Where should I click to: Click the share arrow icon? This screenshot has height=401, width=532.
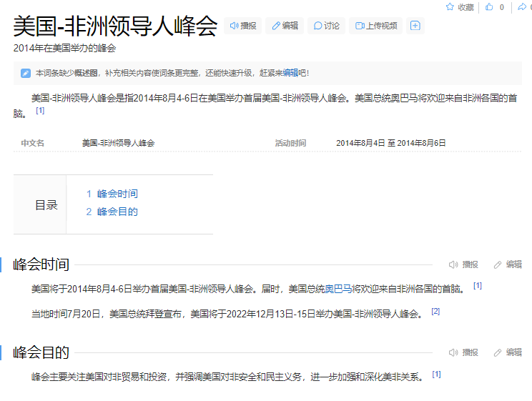coord(522,6)
